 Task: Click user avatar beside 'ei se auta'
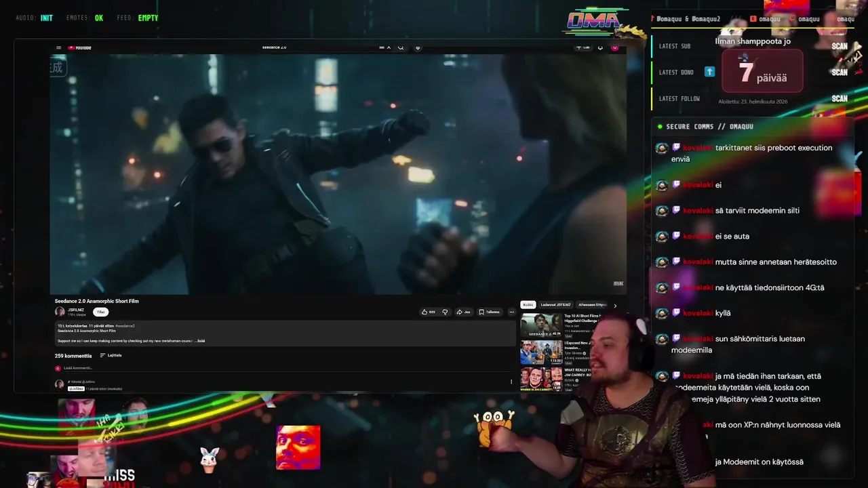coord(662,237)
